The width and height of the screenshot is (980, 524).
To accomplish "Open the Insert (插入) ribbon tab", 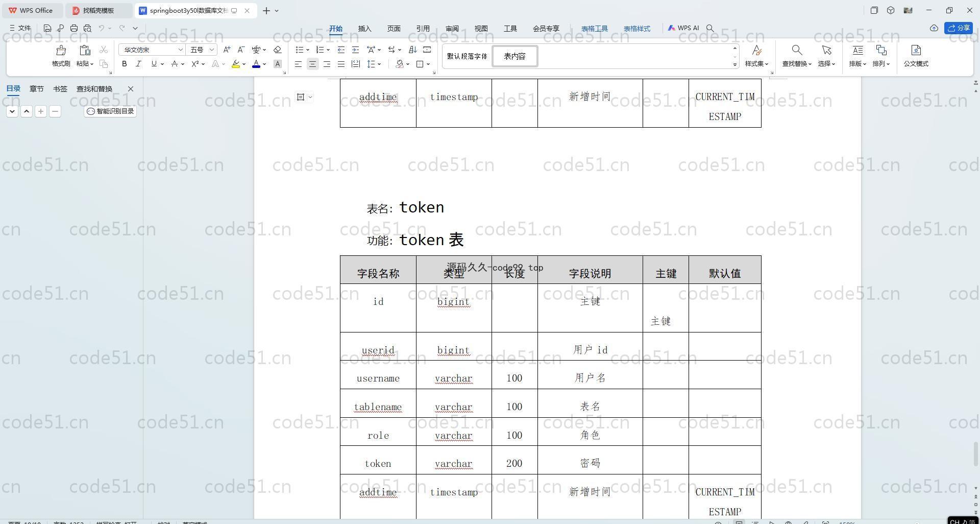I will coord(364,29).
